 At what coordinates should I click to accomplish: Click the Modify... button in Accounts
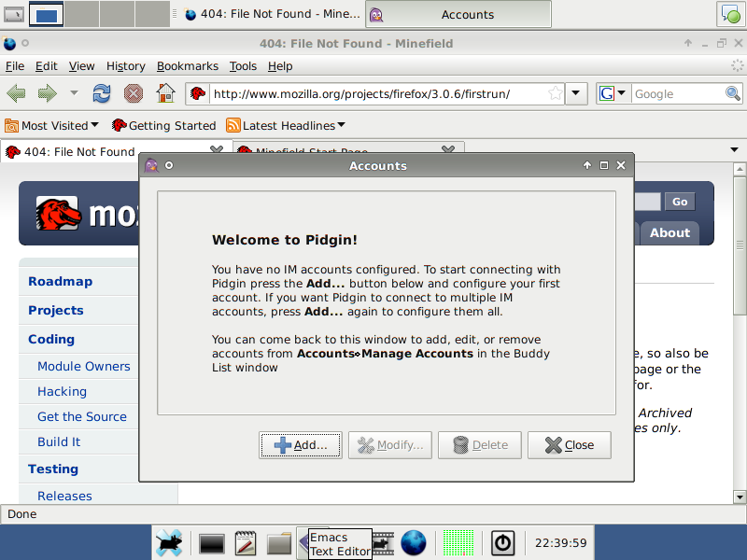click(x=389, y=445)
